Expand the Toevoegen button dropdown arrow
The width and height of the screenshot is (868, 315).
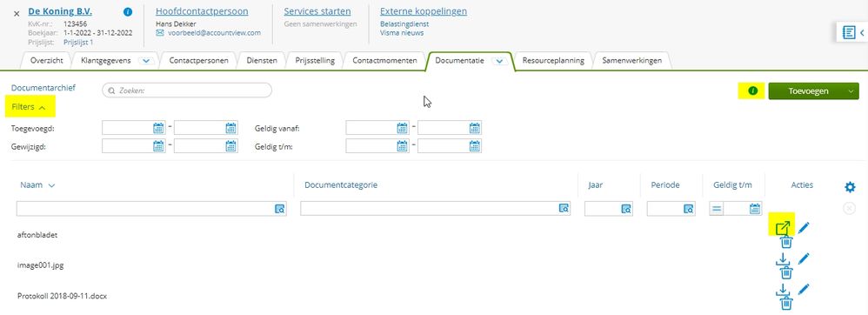tap(851, 91)
